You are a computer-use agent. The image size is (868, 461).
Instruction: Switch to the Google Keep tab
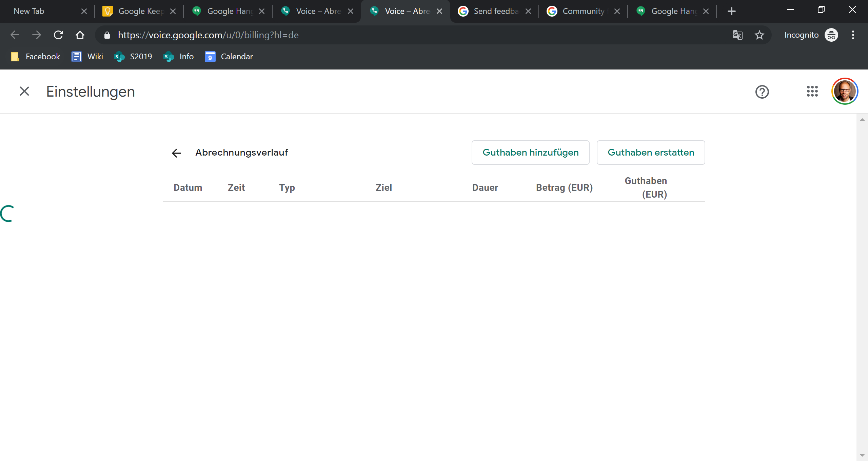coord(139,11)
